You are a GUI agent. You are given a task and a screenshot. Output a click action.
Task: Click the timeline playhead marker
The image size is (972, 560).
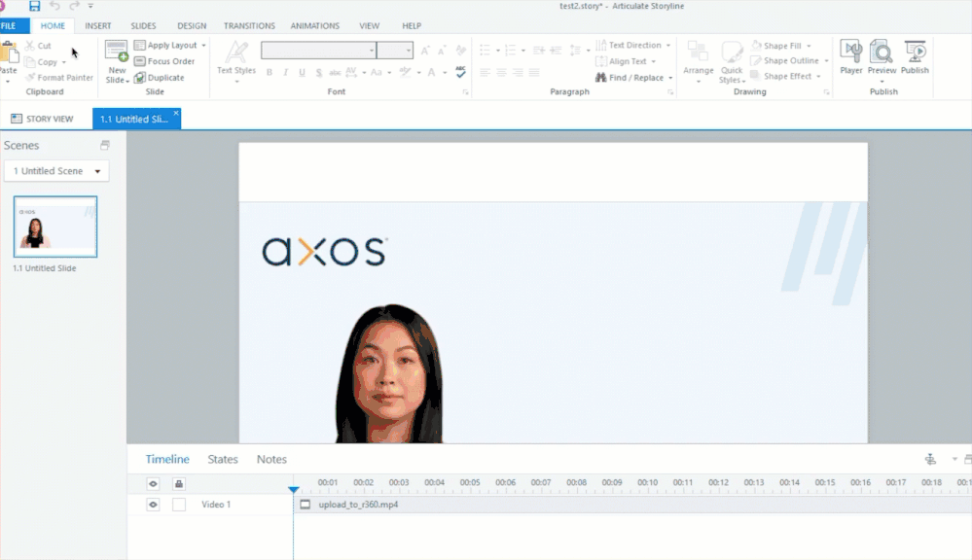coord(293,491)
